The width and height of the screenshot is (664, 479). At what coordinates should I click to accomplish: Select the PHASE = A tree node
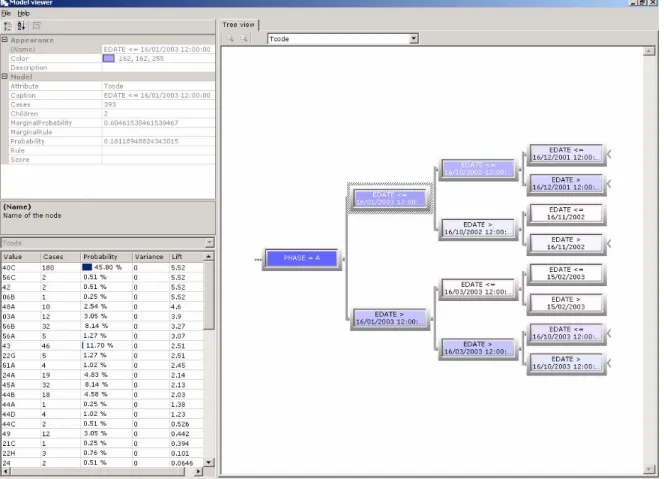(x=302, y=258)
